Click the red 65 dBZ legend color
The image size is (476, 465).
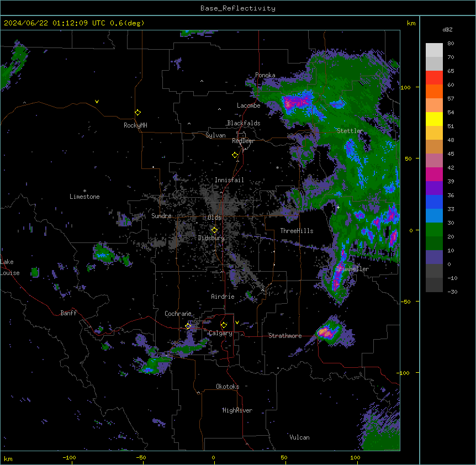[434, 78]
